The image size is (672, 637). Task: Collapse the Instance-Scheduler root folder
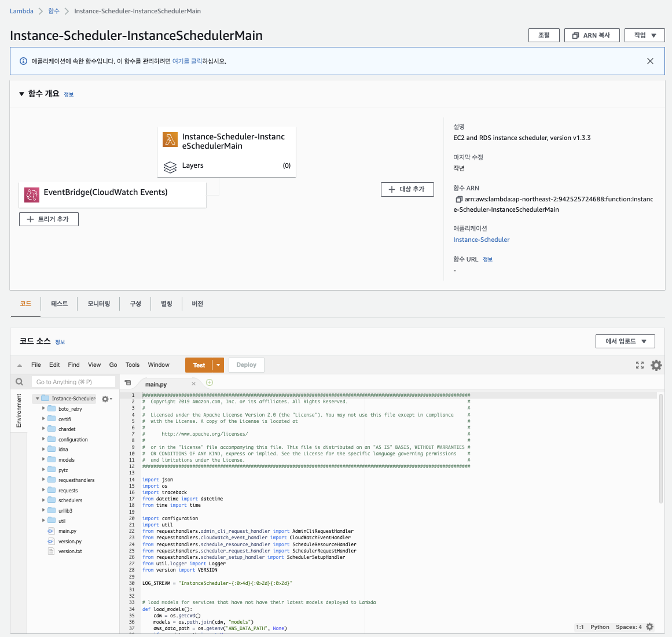pyautogui.click(x=37, y=399)
